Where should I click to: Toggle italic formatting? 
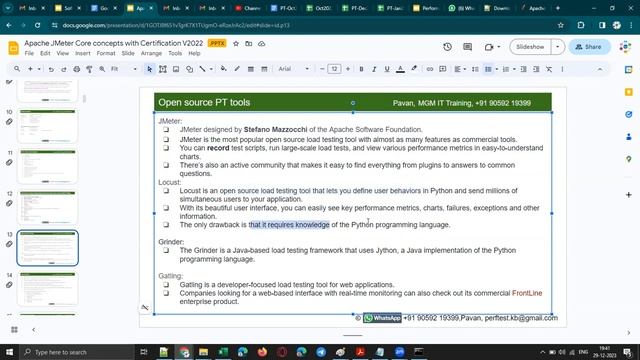(374, 69)
